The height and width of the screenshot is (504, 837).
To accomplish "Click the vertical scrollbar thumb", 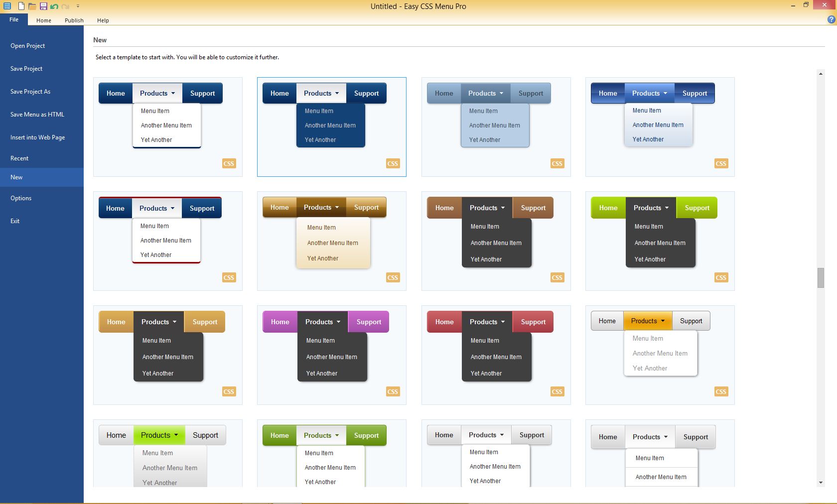I will pos(821,278).
